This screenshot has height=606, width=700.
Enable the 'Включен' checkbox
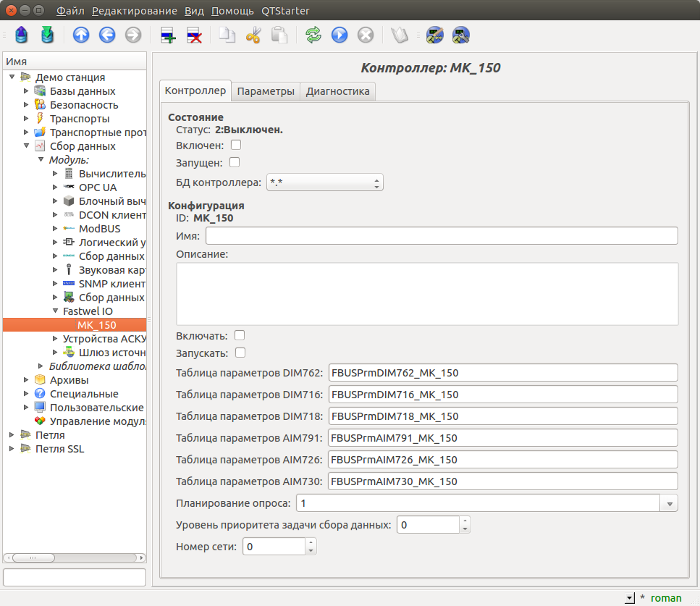(235, 146)
